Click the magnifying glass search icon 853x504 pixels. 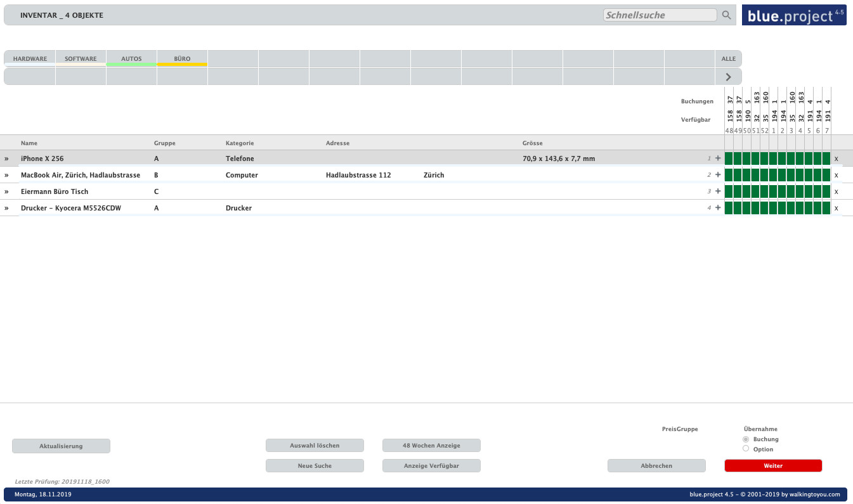coord(727,15)
